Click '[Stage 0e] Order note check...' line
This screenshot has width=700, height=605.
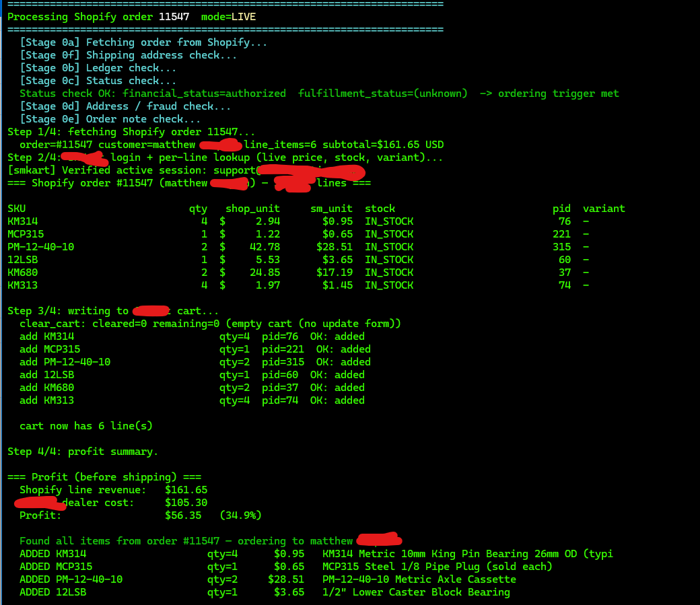pos(110,119)
